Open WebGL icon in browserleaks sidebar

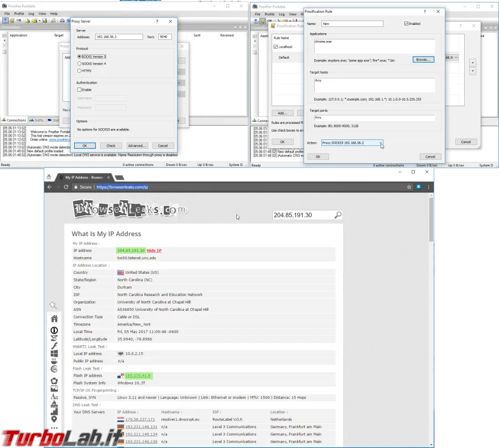click(54, 369)
